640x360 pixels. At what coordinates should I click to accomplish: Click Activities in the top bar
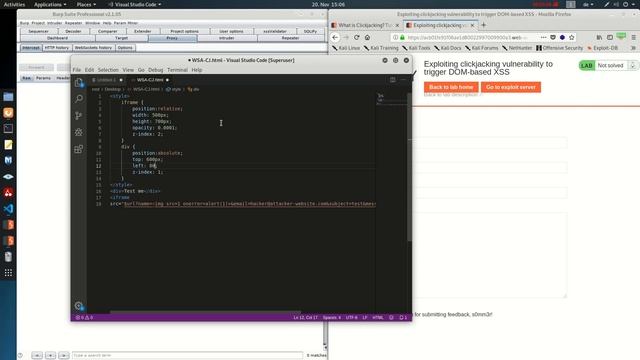tap(14, 4)
